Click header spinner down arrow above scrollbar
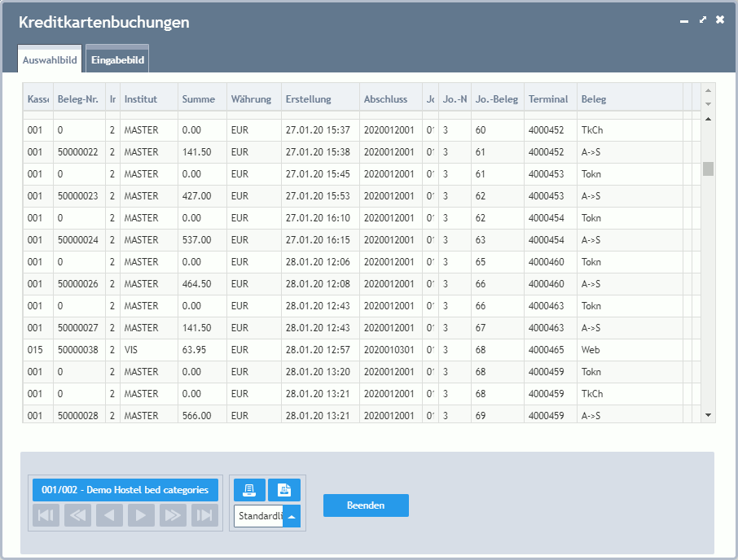Screen dimensions: 738x560 click(x=708, y=104)
